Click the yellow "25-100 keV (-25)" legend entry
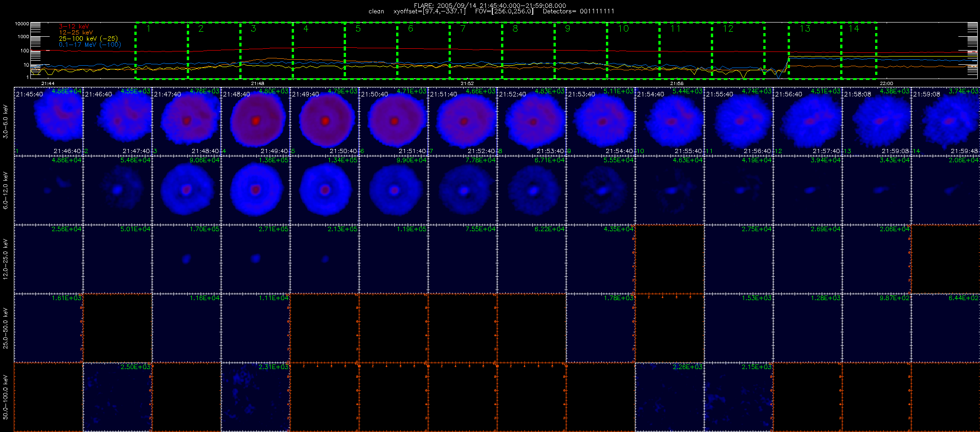Image resolution: width=980 pixels, height=432 pixels. 88,39
